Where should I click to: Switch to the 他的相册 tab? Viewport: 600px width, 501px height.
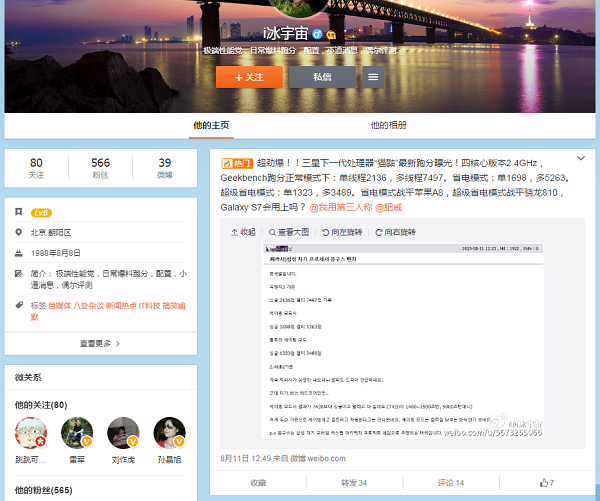click(389, 125)
